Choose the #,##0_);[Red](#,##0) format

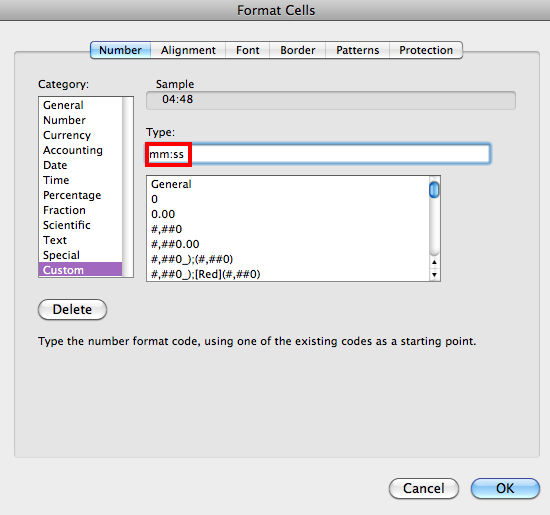pos(288,274)
